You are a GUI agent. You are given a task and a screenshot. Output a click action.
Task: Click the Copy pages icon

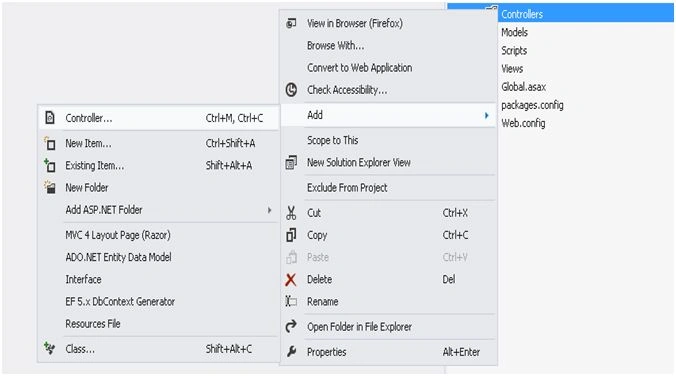pos(291,235)
